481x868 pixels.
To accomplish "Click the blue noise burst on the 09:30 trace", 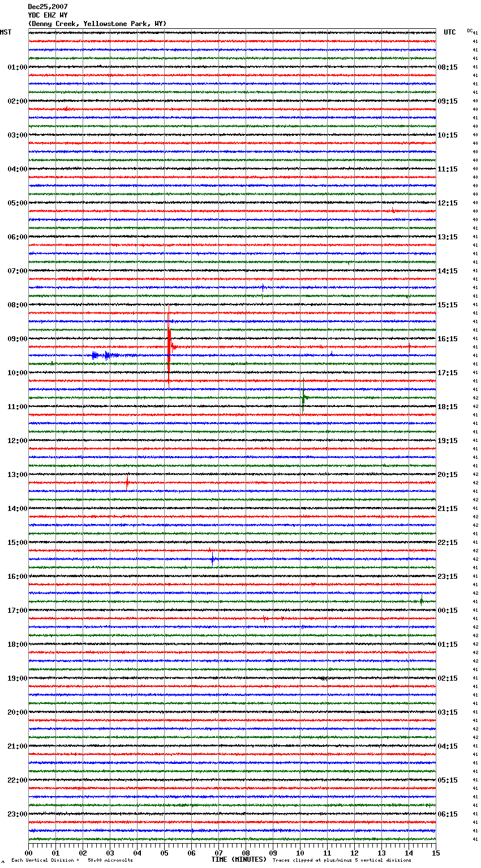I will (105, 355).
